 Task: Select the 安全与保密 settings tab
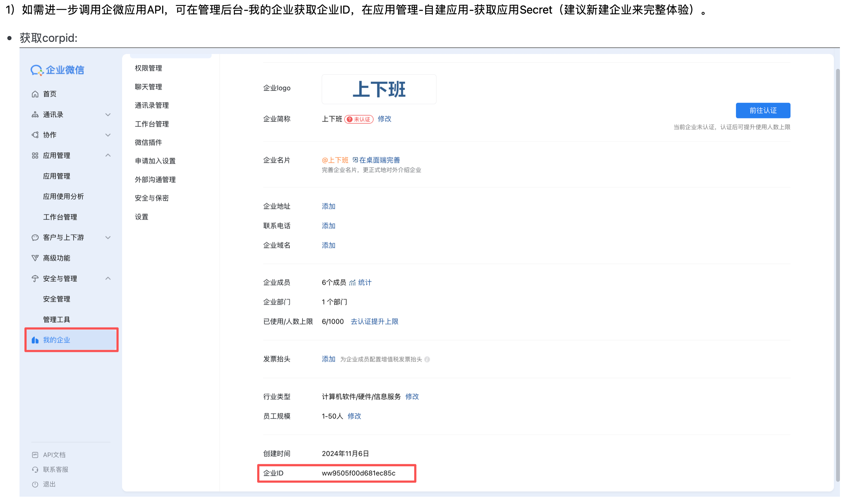pos(152,198)
